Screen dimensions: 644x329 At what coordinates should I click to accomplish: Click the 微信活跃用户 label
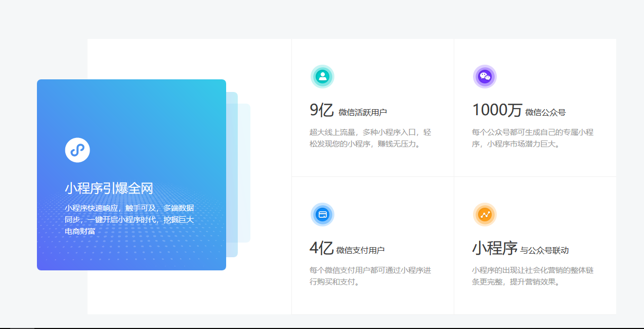point(363,112)
